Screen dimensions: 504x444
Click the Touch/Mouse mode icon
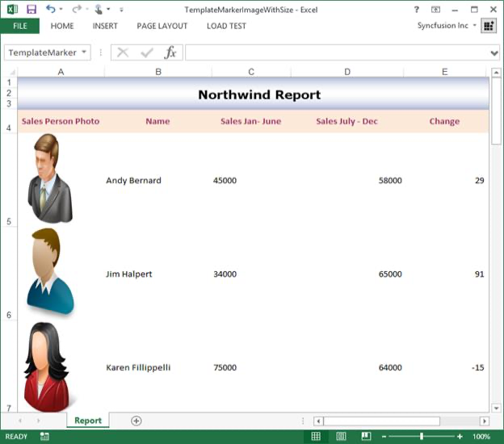tap(99, 10)
